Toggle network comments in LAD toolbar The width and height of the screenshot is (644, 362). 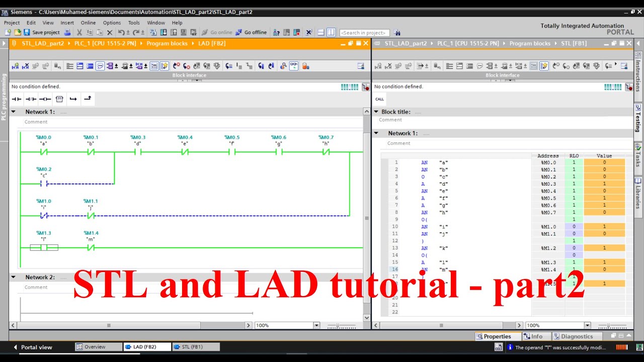click(x=154, y=66)
